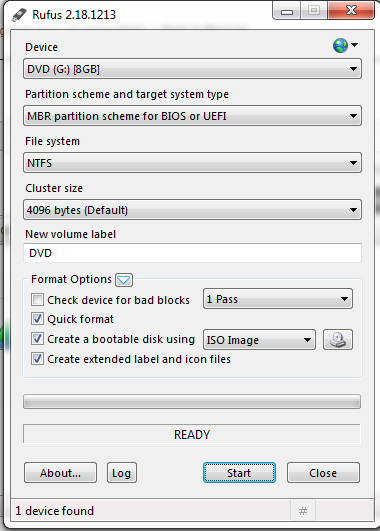
Task: Open the ISO Image boot type dropdown
Action: [259, 340]
